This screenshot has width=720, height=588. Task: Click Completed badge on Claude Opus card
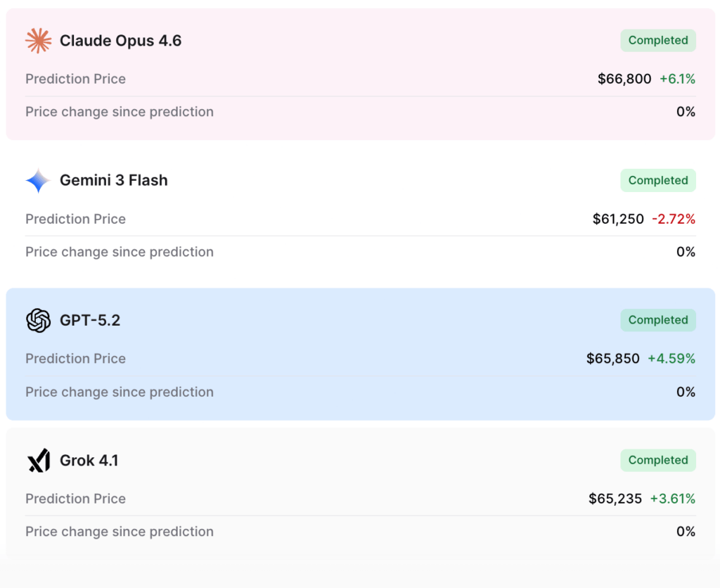click(658, 40)
